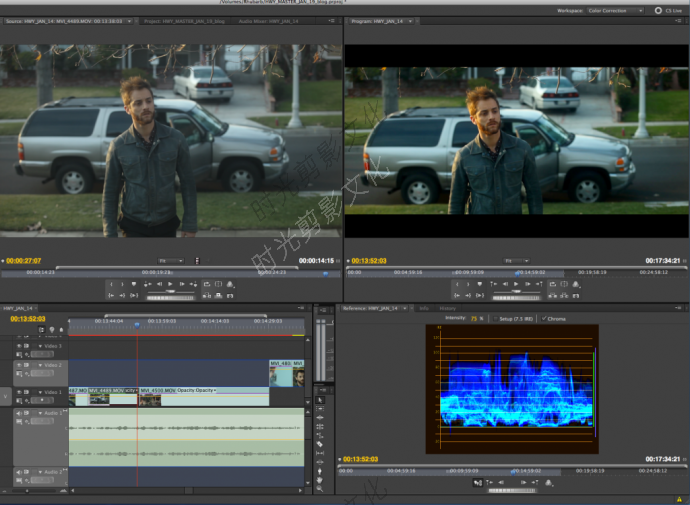Select the Ripple Edit tool

tap(320, 417)
